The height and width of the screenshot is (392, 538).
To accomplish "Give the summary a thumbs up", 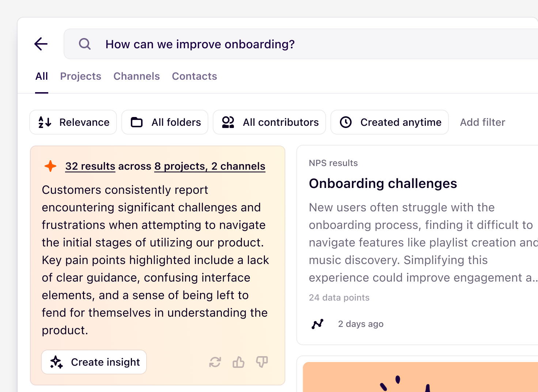I will point(238,362).
